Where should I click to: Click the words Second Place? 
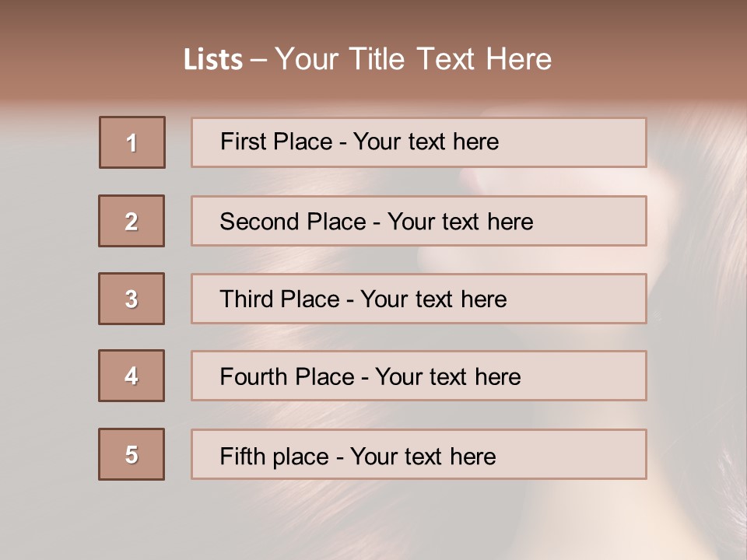(x=293, y=222)
